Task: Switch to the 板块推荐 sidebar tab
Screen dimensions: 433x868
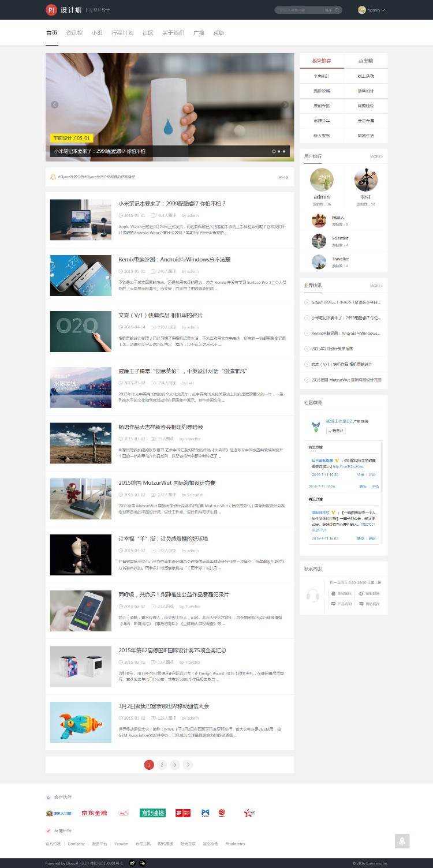Action: (322, 61)
